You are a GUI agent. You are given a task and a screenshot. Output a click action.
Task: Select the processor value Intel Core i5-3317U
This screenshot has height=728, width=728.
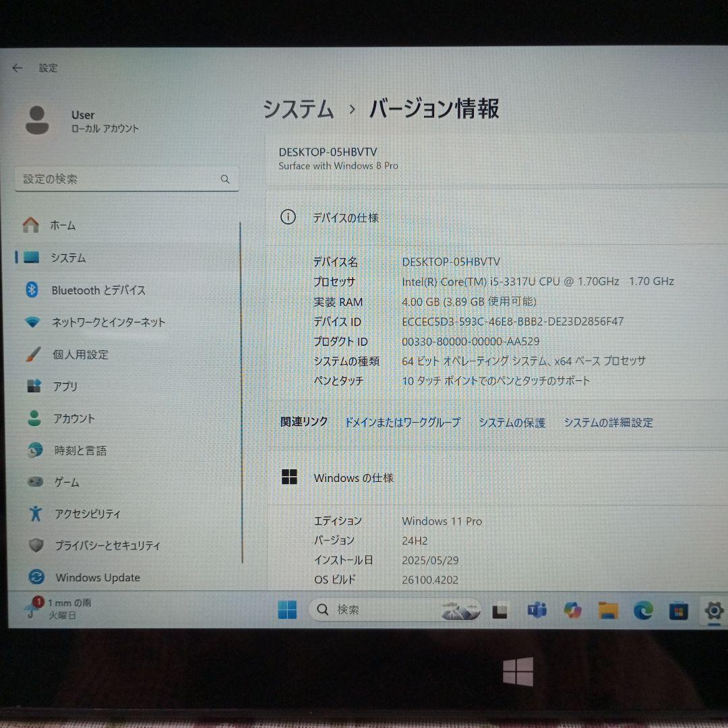(538, 281)
